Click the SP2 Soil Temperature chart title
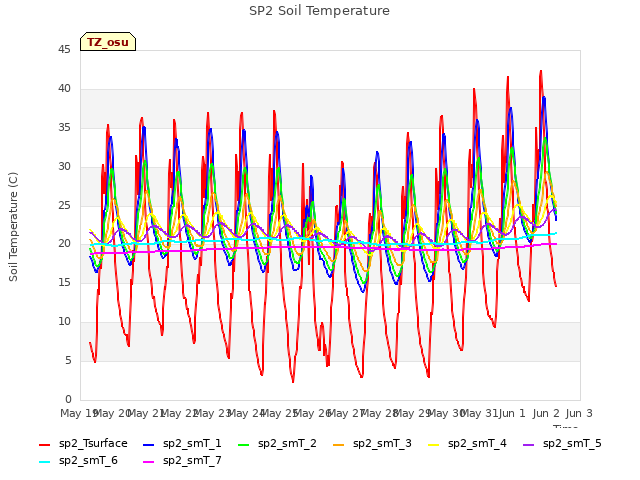Image resolution: width=640 pixels, height=480 pixels. point(319,11)
